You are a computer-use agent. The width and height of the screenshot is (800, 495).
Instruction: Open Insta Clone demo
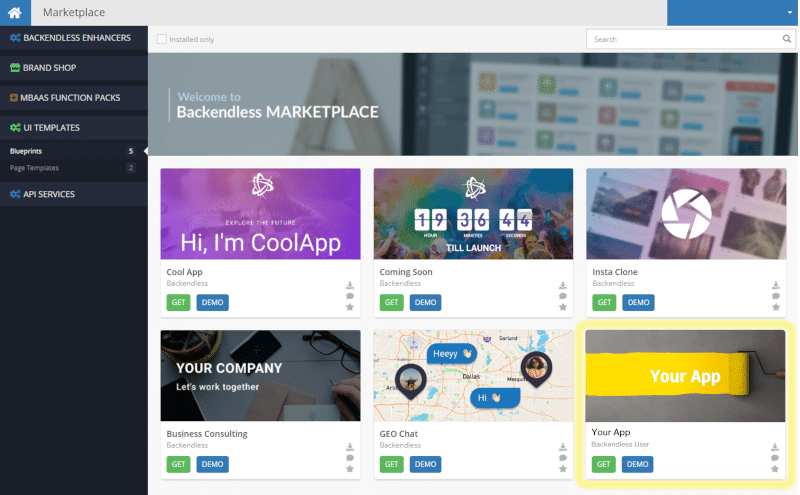click(638, 303)
